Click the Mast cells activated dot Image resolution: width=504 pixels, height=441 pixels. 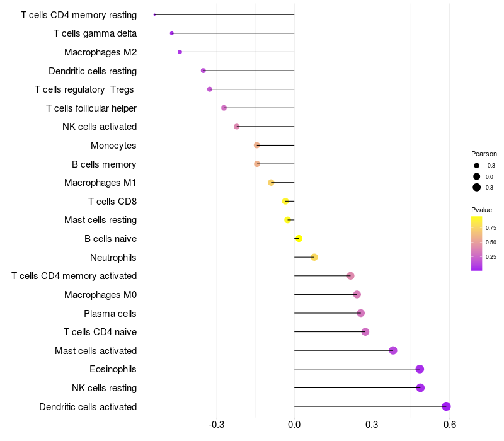(393, 350)
